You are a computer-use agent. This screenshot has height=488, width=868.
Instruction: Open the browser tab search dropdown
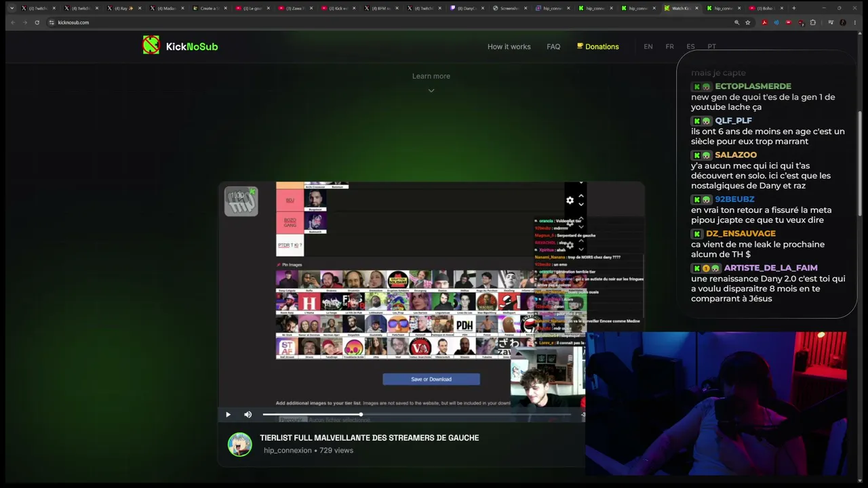point(12,8)
